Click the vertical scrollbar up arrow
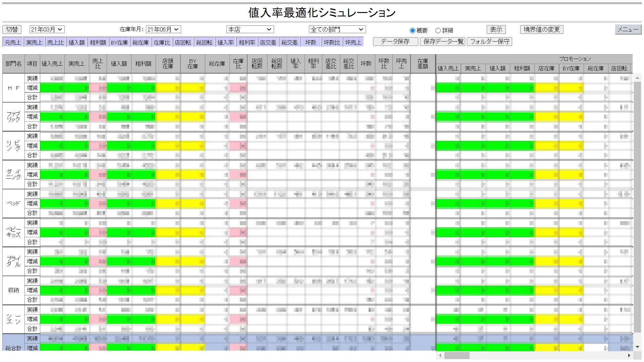The width and height of the screenshot is (644, 362). click(x=637, y=78)
